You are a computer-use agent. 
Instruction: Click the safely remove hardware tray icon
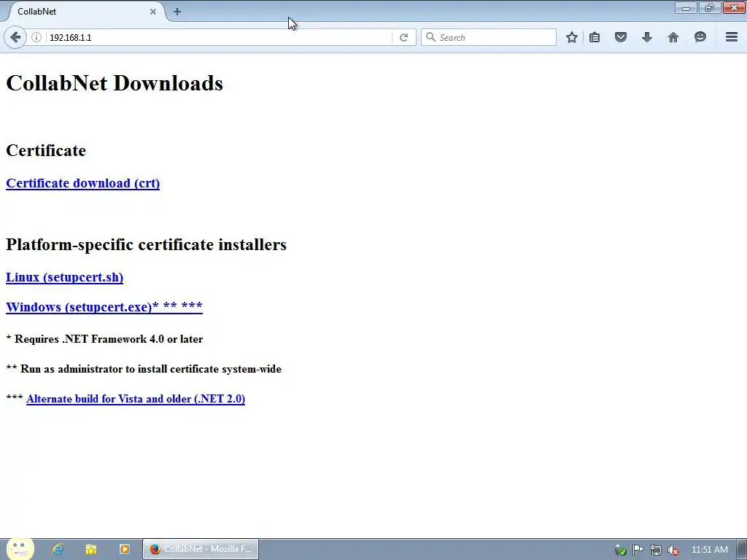tap(620, 550)
